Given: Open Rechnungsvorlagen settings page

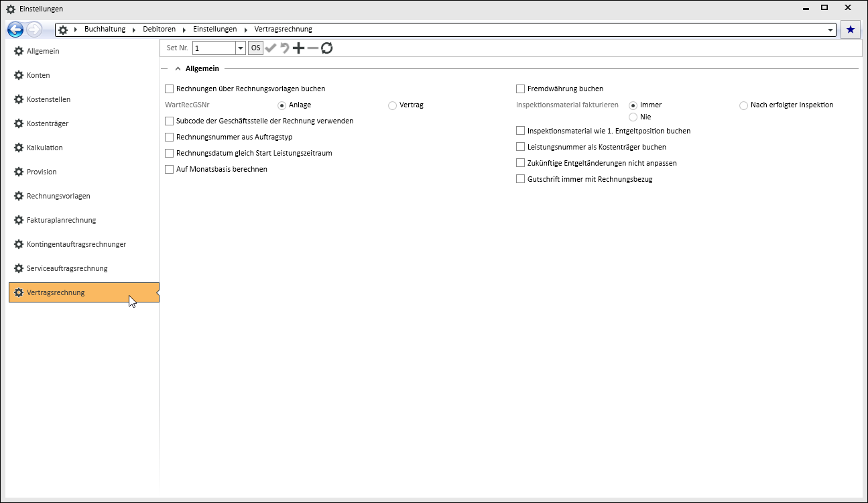Looking at the screenshot, I should tap(84, 196).
